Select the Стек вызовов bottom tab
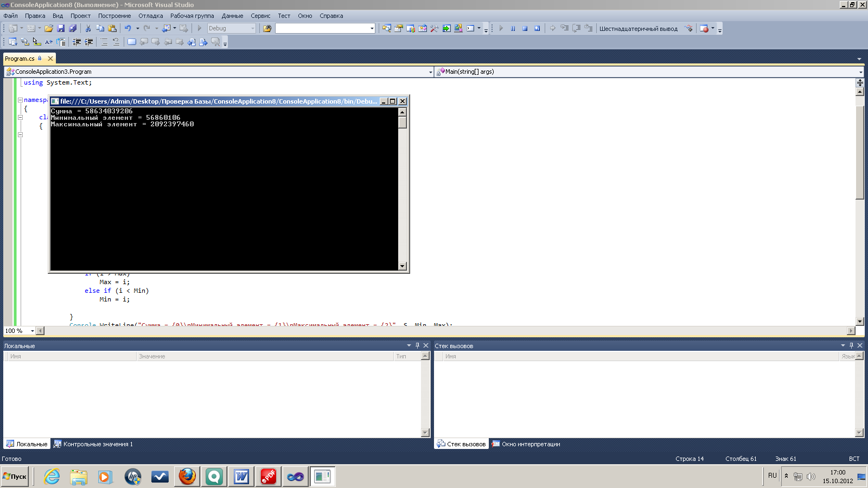 pyautogui.click(x=461, y=444)
